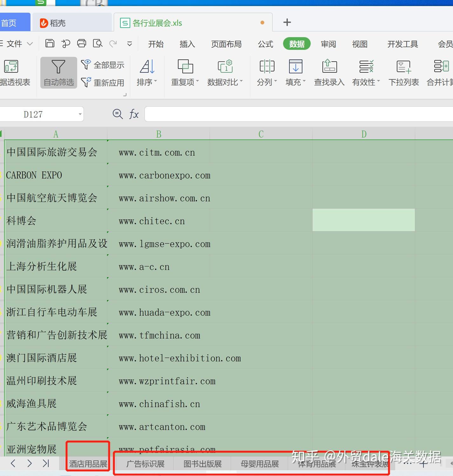
Task: Click the Duplicates icon
Action: coord(185,66)
